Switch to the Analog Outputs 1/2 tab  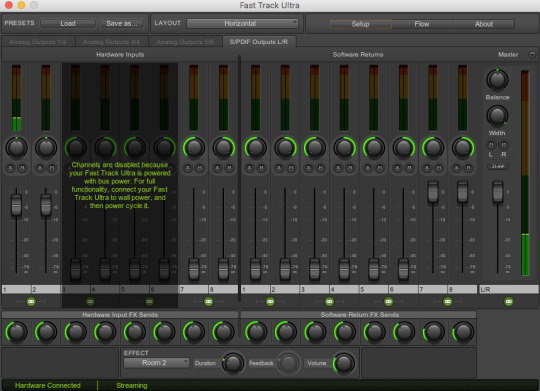pyautogui.click(x=38, y=42)
